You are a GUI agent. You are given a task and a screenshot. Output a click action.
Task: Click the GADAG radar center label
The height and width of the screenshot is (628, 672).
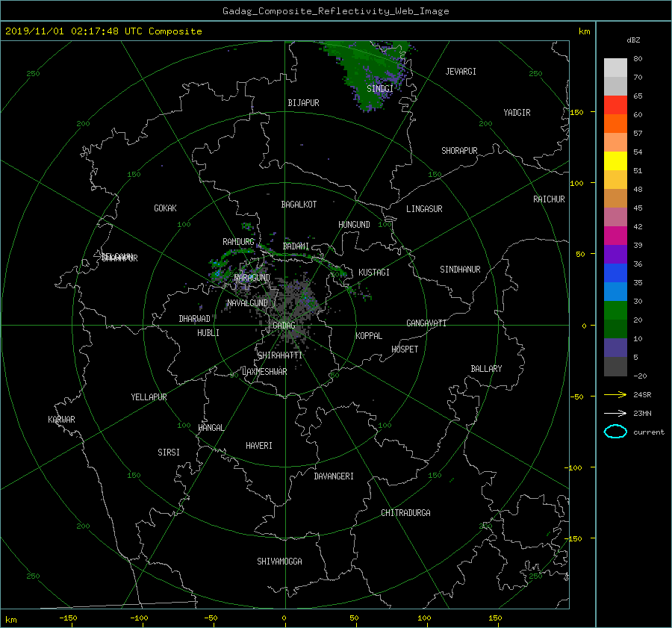click(284, 326)
